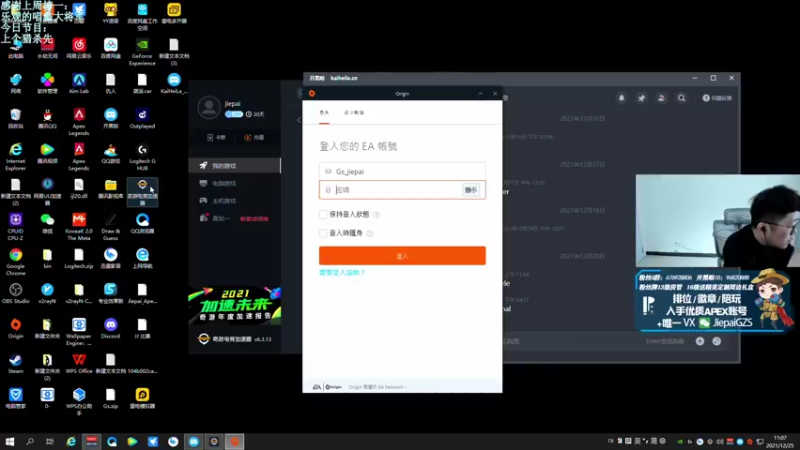Click the 2021 annual report banner
The width and height of the screenshot is (800, 450).
pyautogui.click(x=234, y=306)
